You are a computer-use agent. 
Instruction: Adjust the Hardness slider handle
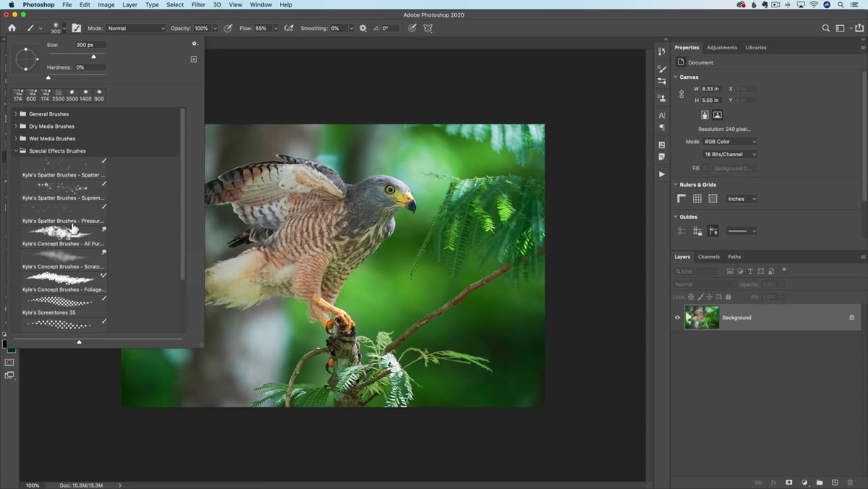[48, 77]
